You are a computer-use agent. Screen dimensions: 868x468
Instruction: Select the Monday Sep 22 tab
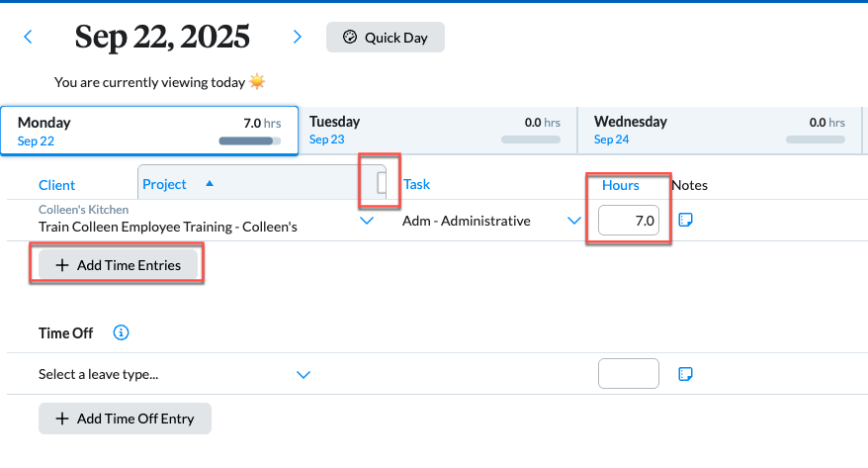click(148, 131)
